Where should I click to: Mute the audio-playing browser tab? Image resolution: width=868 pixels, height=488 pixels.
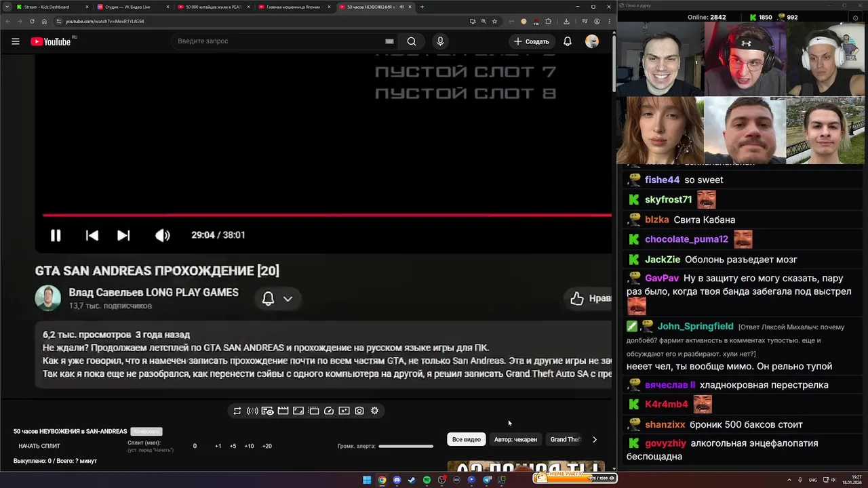pyautogui.click(x=401, y=7)
